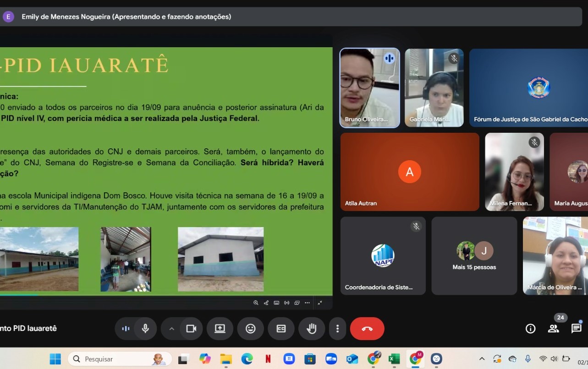Open the "Mais 15 pessoas" tile

[x=474, y=256]
